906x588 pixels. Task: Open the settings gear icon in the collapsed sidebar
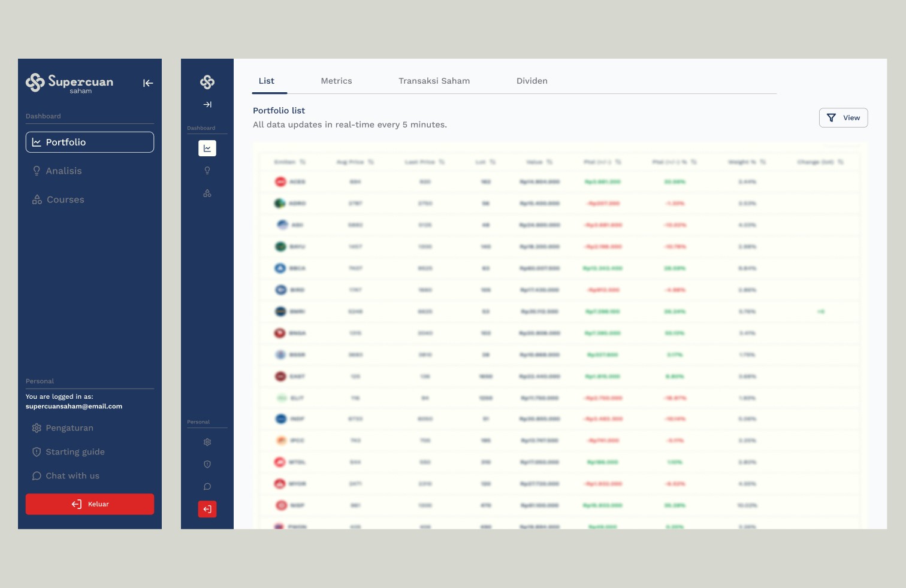207,442
